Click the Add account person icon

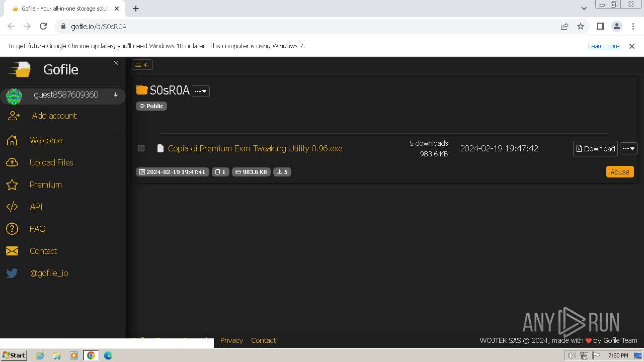point(14,116)
